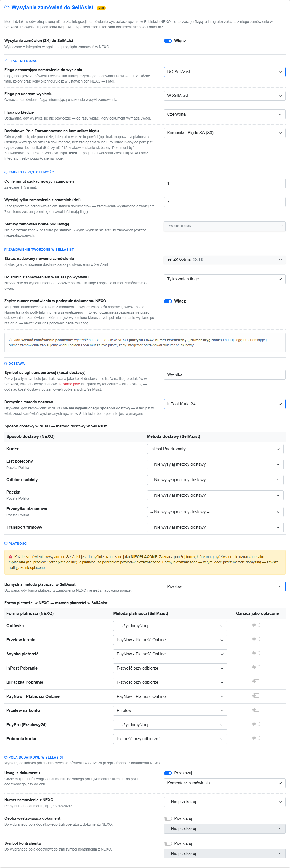Turn off Zapisz numer zamówienia w podtytule toggle
Screen dimensions: 290x868
pyautogui.click(x=168, y=301)
